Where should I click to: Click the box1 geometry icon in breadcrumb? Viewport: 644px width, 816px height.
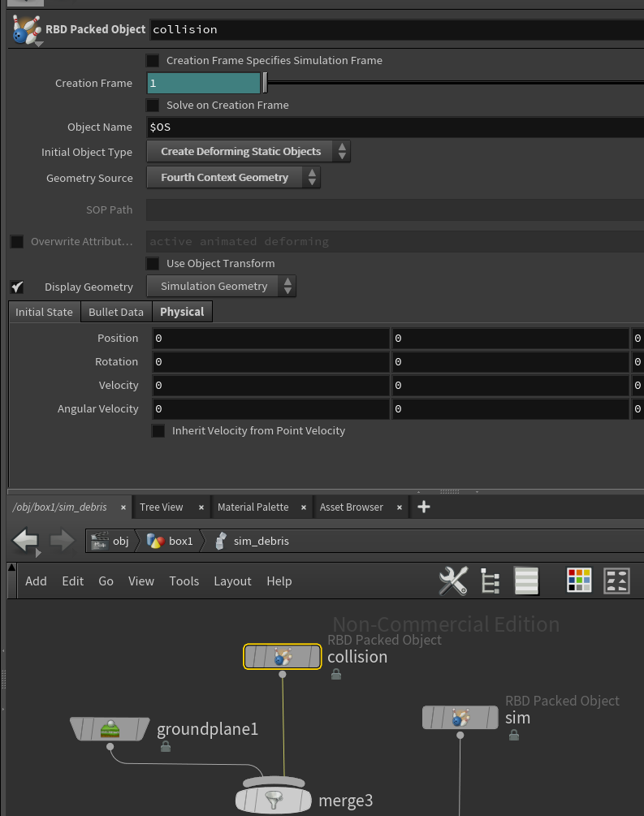156,541
